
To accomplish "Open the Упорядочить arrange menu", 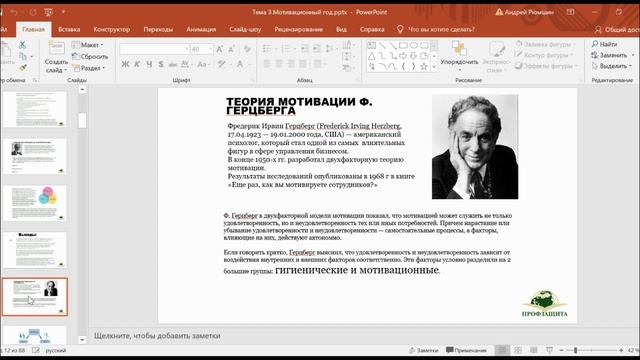I will click(460, 56).
